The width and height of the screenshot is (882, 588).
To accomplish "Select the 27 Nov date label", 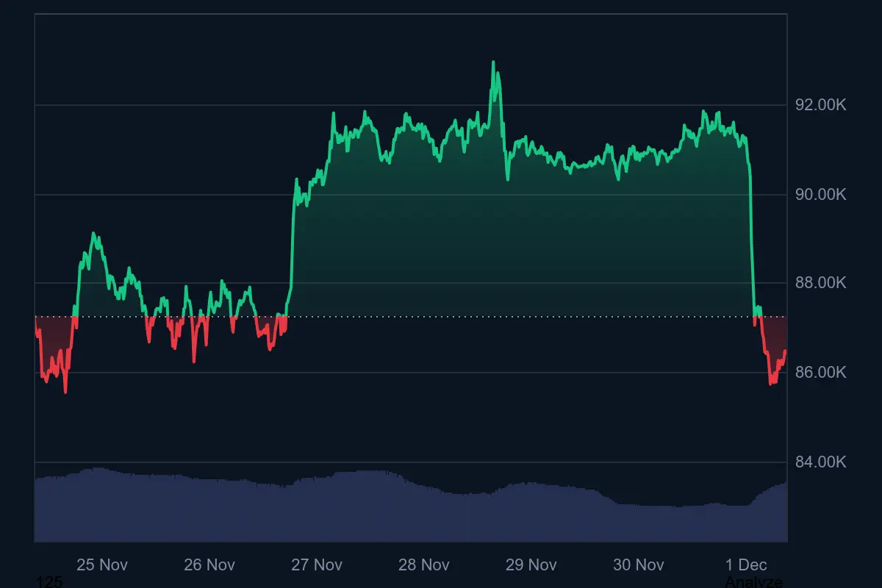I will coord(316,565).
